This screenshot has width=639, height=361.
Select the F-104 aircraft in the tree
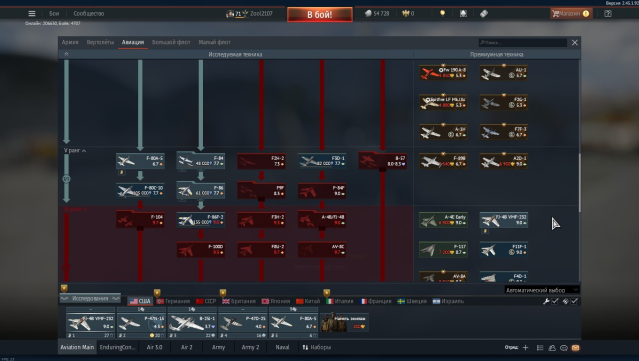tap(140, 220)
